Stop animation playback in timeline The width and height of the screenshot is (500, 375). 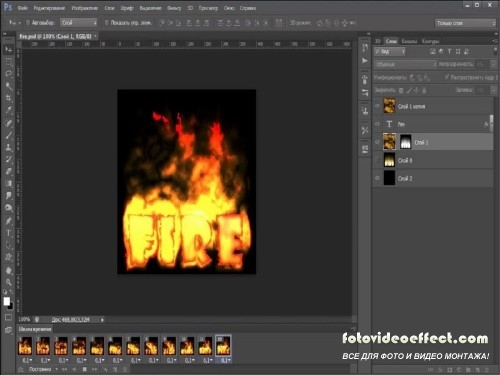(x=85, y=369)
